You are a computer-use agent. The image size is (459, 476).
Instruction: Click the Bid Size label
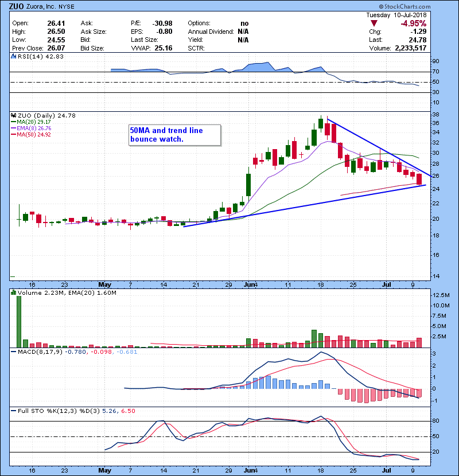click(92, 48)
